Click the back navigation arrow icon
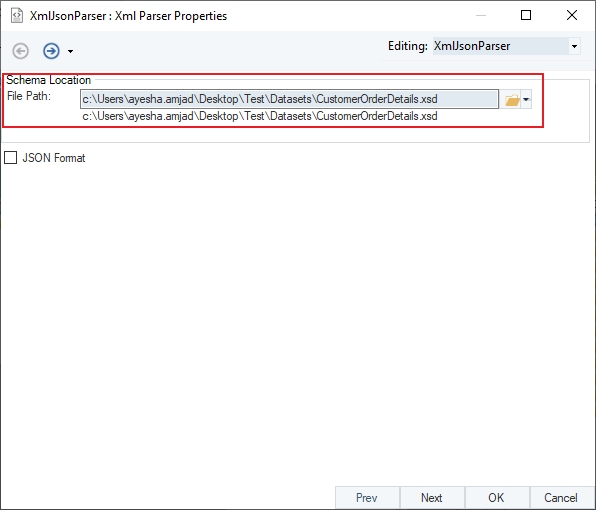 click(x=21, y=51)
